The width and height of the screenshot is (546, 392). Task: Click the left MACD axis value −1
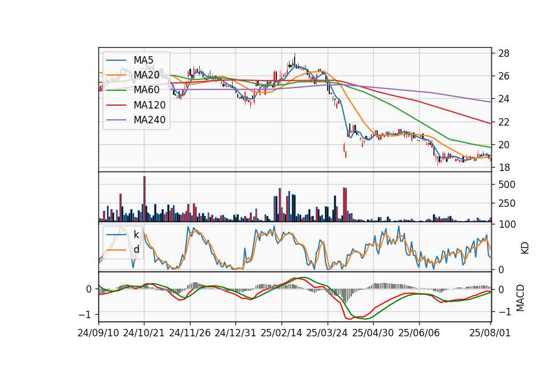(x=86, y=314)
